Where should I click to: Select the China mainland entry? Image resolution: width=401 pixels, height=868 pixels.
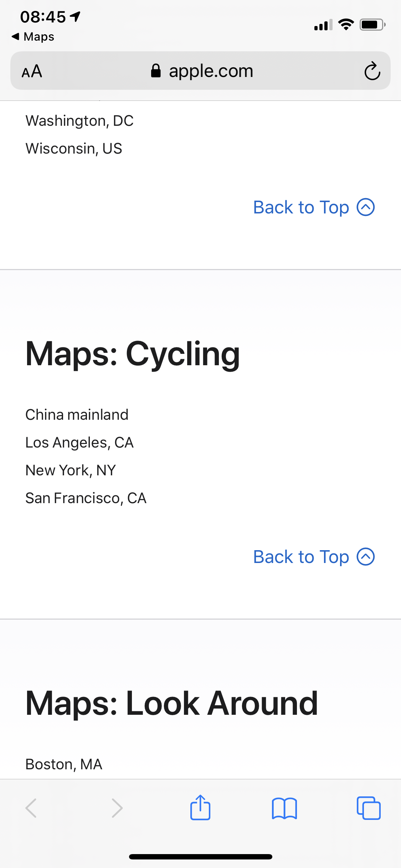tap(77, 415)
